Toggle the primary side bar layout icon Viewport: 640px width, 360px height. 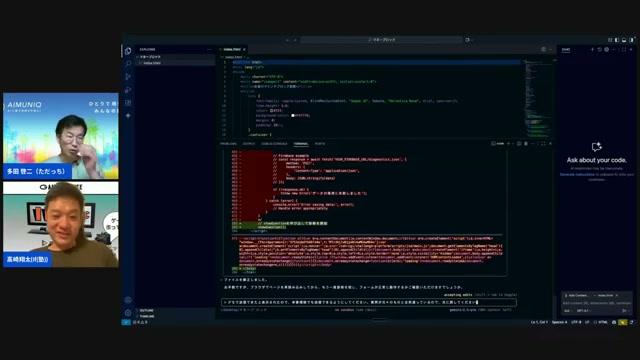(x=617, y=40)
